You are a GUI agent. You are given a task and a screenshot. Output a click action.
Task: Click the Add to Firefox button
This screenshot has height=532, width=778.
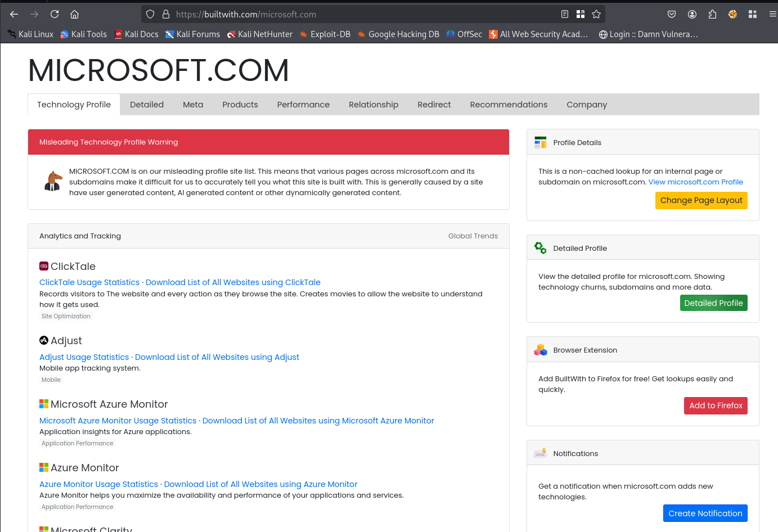point(716,405)
